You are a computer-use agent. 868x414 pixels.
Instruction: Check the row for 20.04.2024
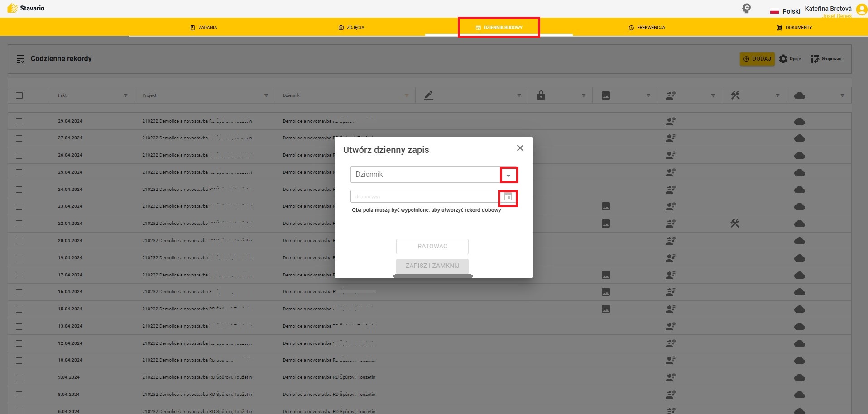[19, 241]
